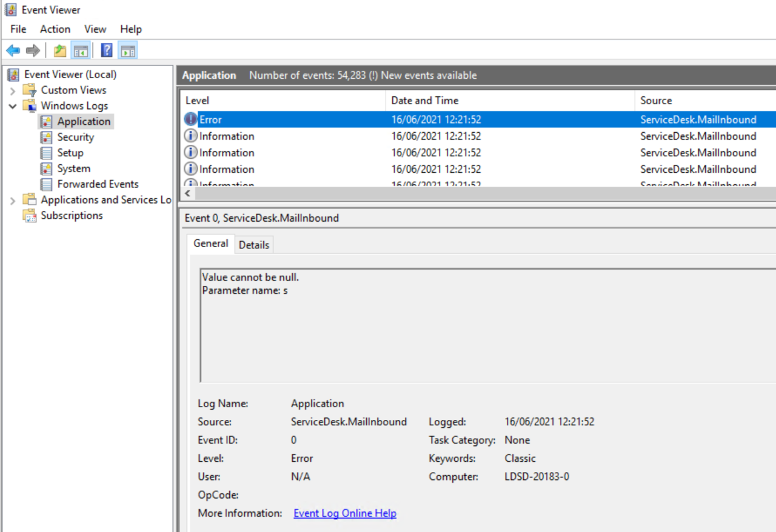The width and height of the screenshot is (776, 532).
Task: Open the System log icon in tree
Action: (46, 168)
